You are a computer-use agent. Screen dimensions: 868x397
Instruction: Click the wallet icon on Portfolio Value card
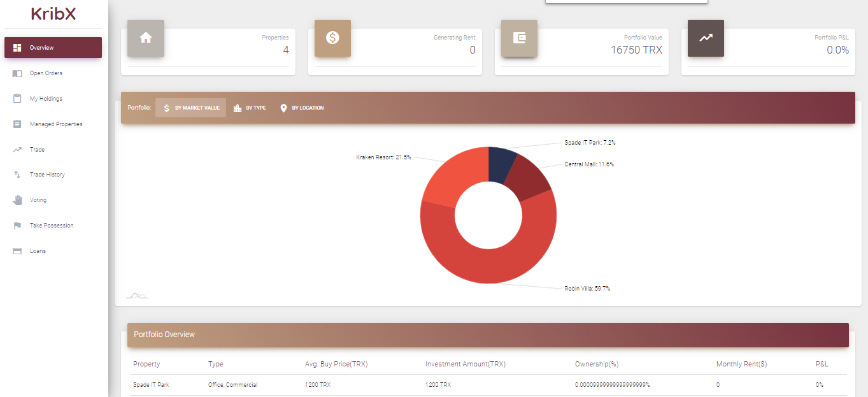coord(519,38)
